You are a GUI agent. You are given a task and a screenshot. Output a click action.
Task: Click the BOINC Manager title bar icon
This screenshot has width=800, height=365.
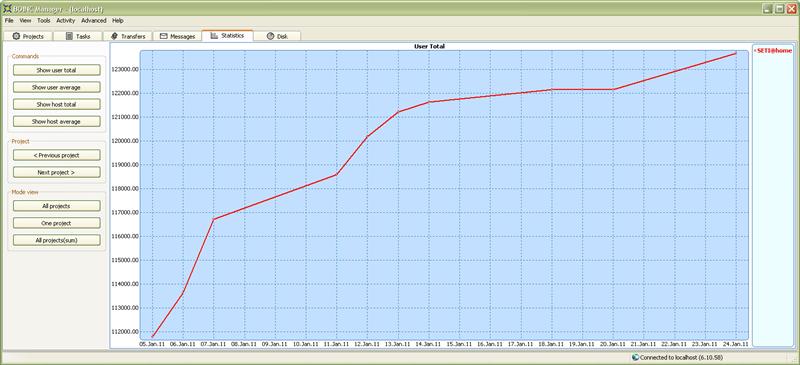coord(7,9)
